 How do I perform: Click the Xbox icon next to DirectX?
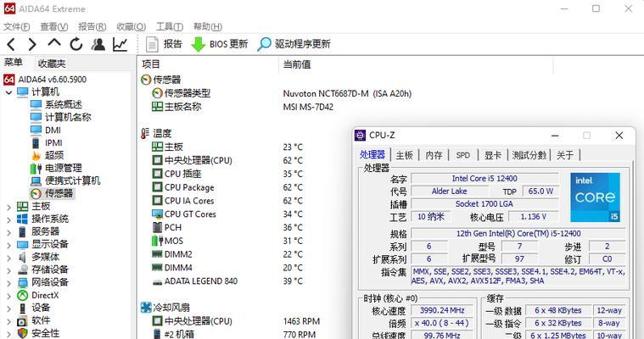23,296
